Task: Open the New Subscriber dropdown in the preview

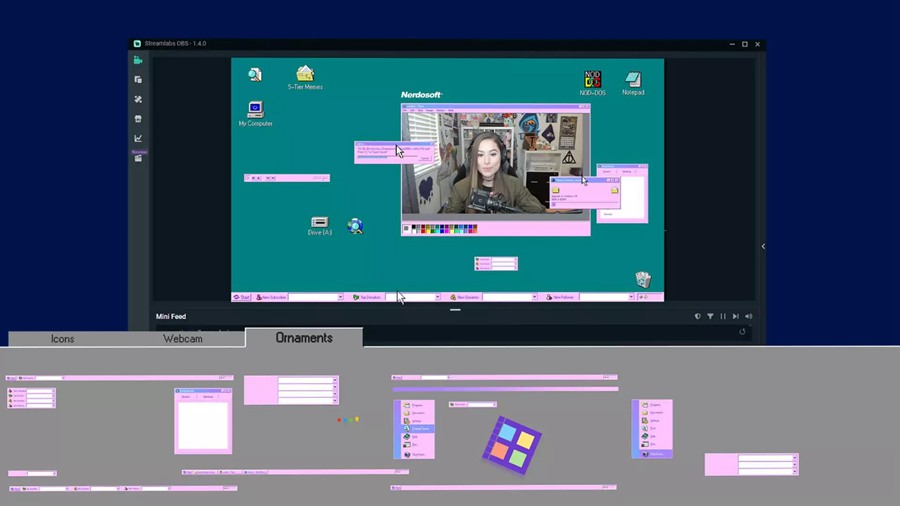Action: (340, 297)
